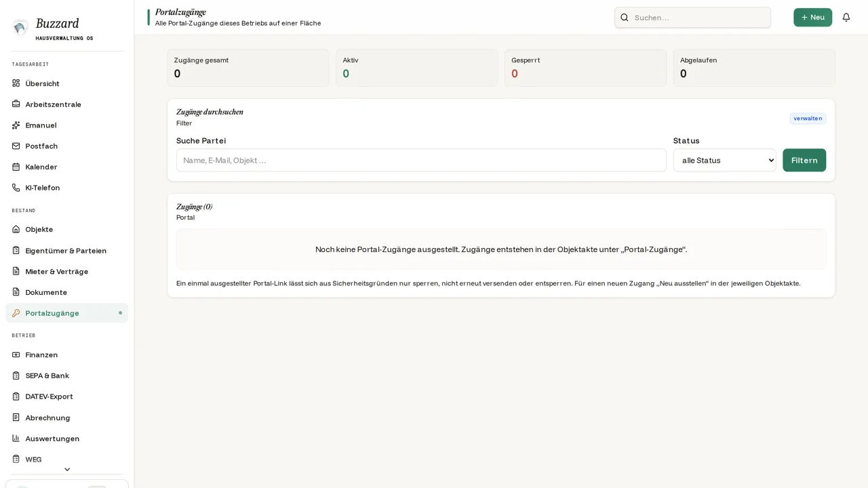
Task: Click the search magnifier icon
Action: click(625, 18)
